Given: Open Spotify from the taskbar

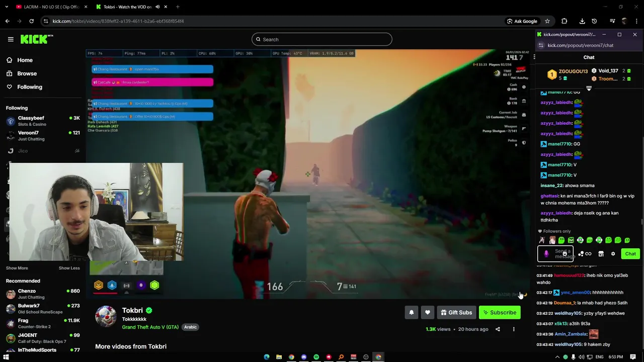Looking at the screenshot, I should [316, 357].
